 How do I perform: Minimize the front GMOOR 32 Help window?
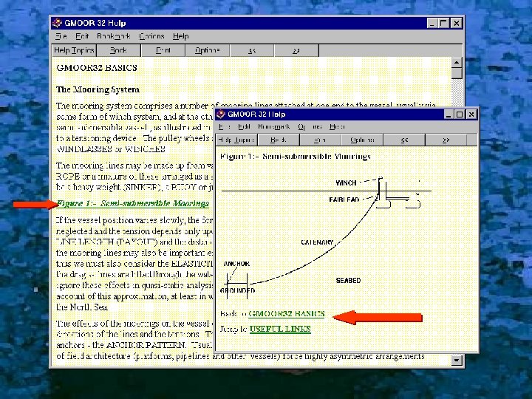click(x=449, y=115)
